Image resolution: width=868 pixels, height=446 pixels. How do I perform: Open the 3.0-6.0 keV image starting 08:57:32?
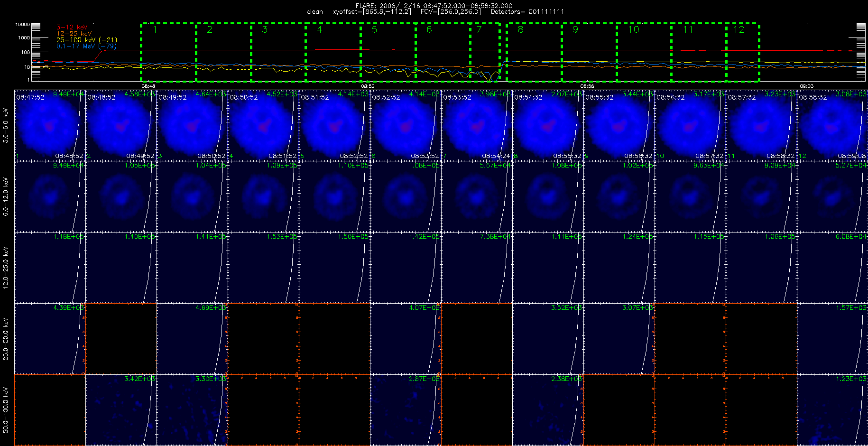tap(761, 125)
